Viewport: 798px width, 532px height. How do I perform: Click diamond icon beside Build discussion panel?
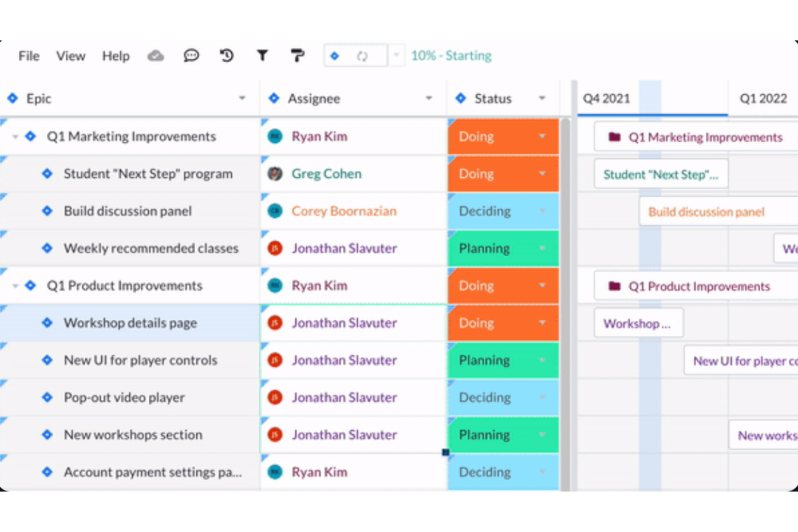47,211
